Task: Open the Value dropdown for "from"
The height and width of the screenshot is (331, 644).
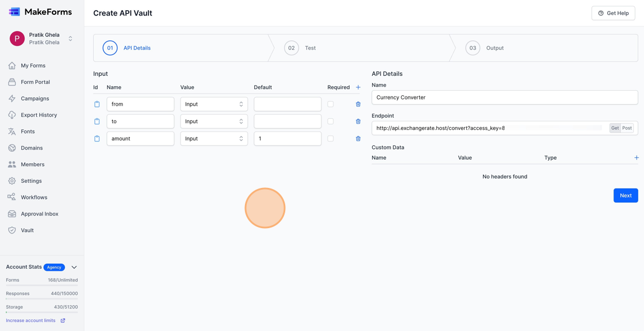Action: pyautogui.click(x=213, y=104)
